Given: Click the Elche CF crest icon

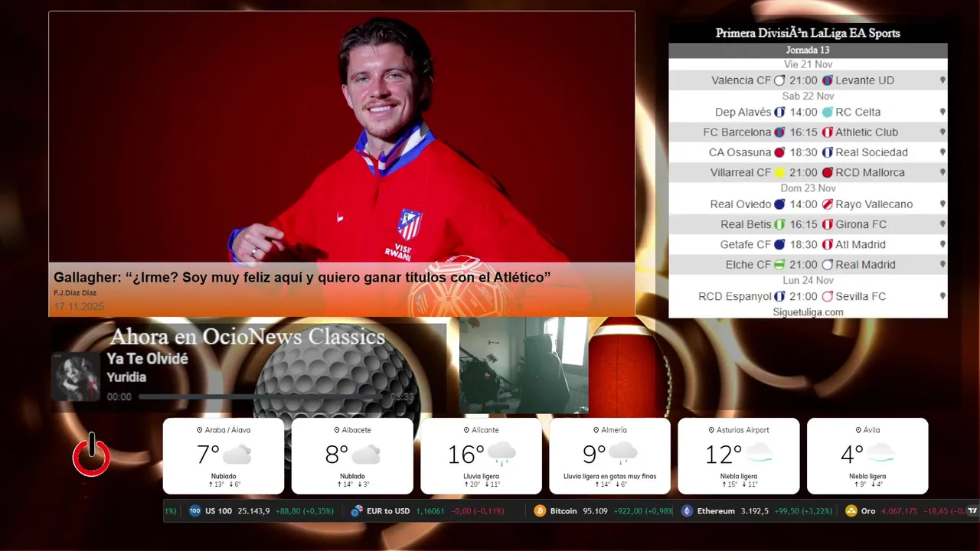Looking at the screenshot, I should 779,265.
